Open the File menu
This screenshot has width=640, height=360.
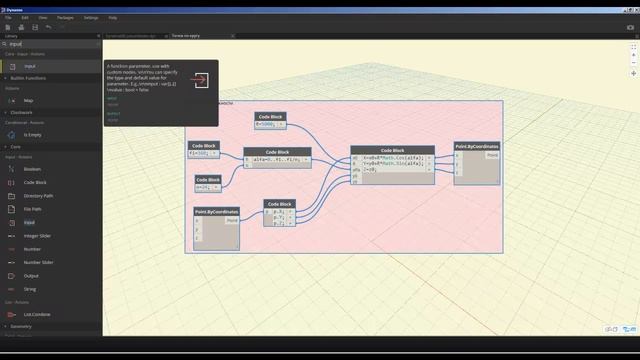8,18
